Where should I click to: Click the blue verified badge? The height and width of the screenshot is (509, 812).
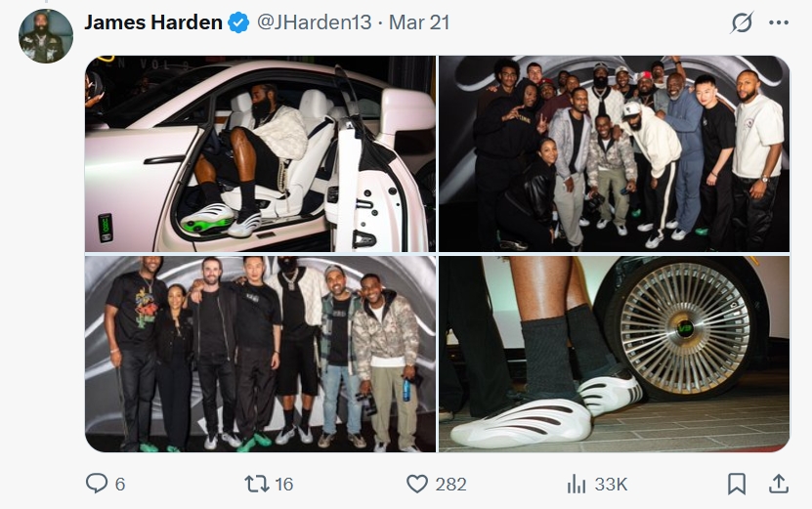(x=238, y=22)
